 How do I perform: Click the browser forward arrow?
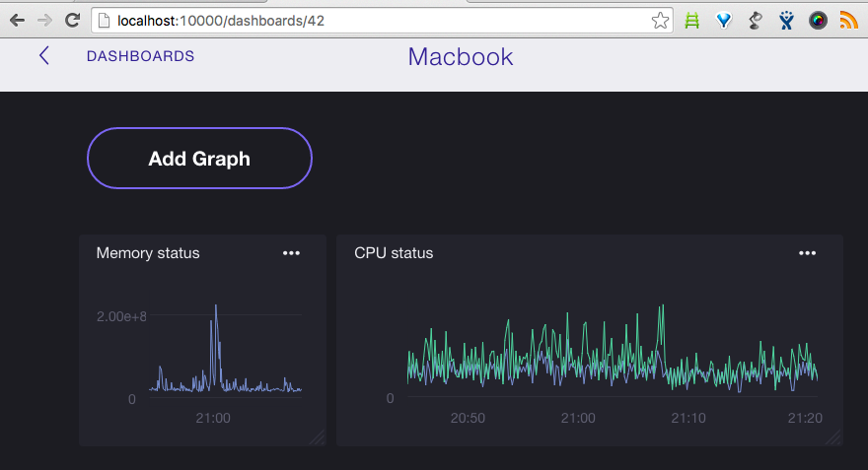click(x=44, y=21)
